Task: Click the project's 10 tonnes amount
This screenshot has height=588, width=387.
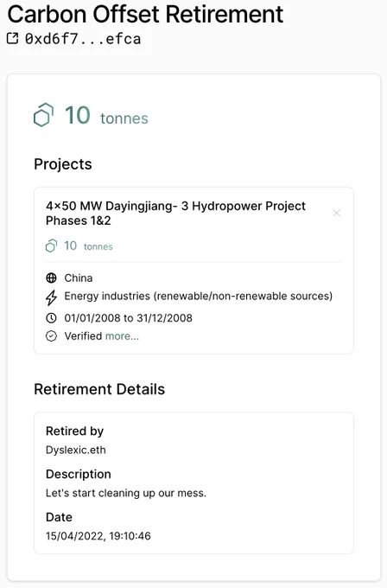Action: click(x=88, y=246)
